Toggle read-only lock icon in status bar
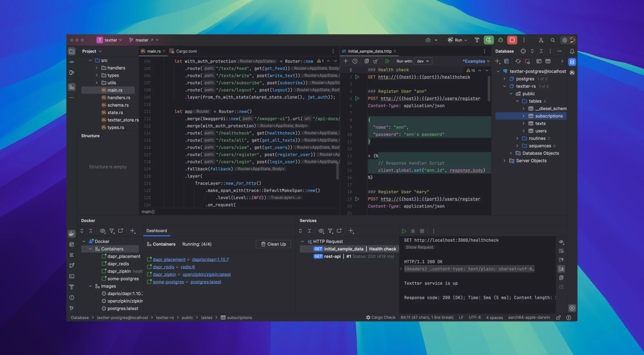644x355 pixels. 558,317
